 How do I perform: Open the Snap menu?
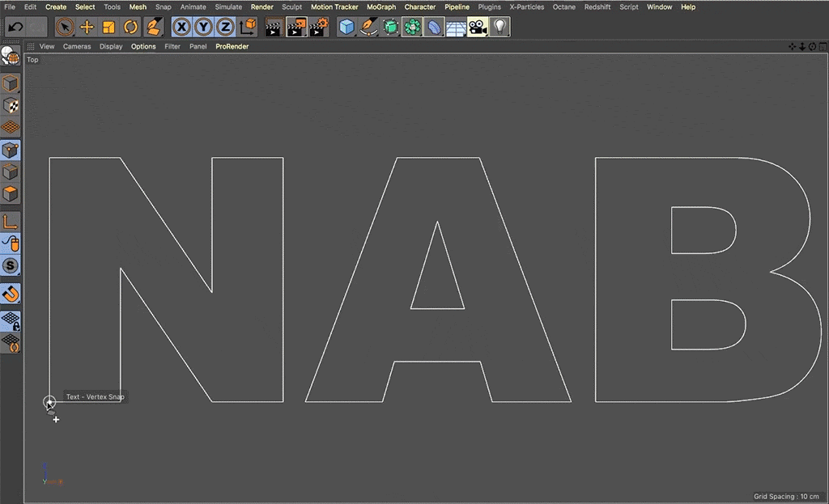coord(164,6)
